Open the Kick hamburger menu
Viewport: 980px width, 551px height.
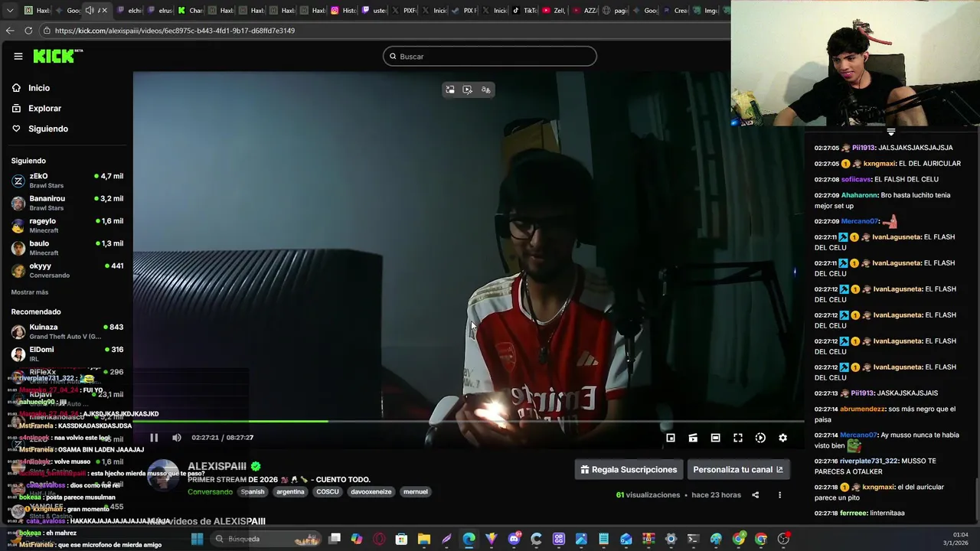(18, 56)
